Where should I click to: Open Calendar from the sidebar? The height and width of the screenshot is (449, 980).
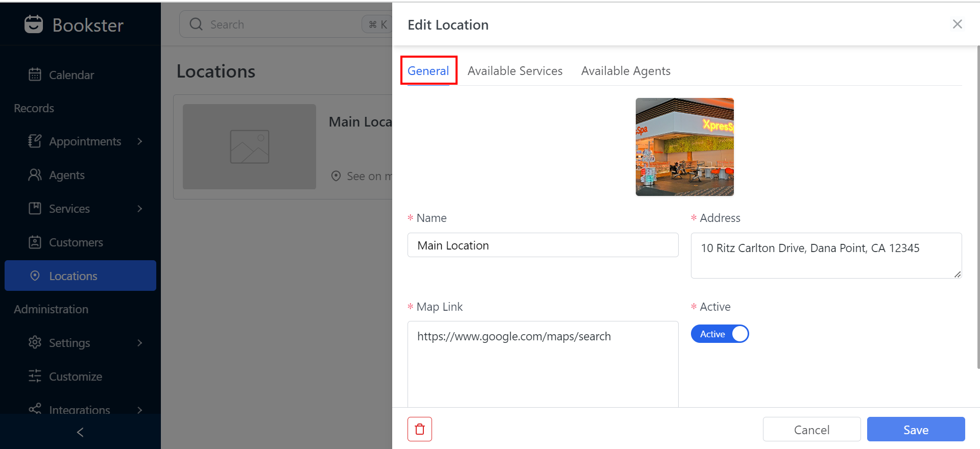point(71,75)
